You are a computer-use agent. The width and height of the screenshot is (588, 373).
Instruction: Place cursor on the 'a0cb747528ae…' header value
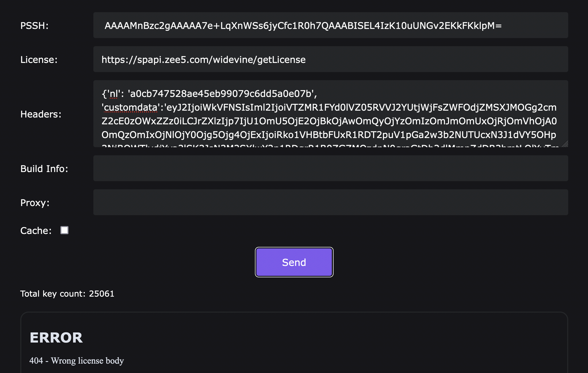(221, 94)
